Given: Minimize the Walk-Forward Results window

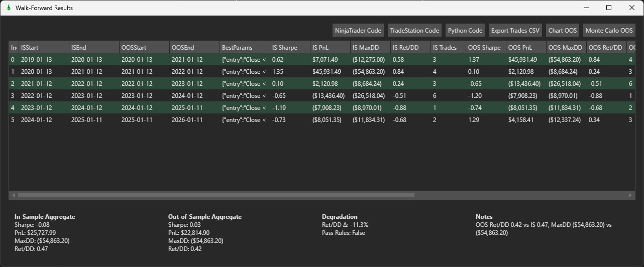Looking at the screenshot, I should coord(586,8).
